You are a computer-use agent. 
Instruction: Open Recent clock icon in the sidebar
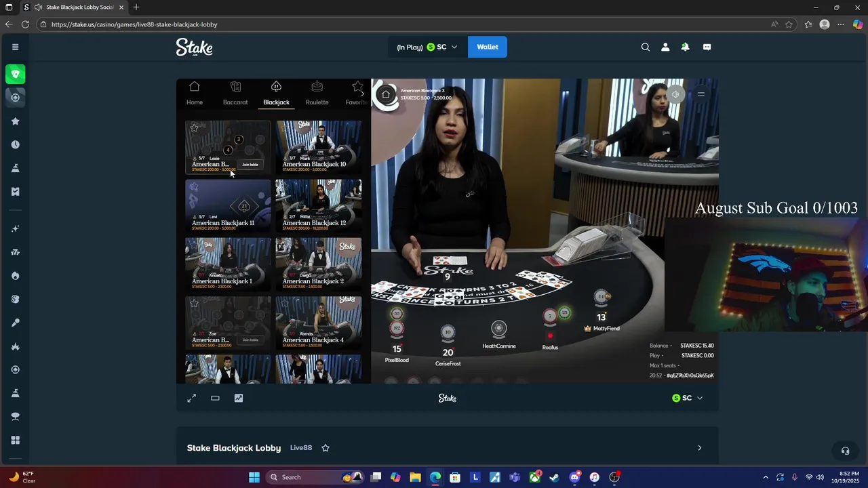15,144
